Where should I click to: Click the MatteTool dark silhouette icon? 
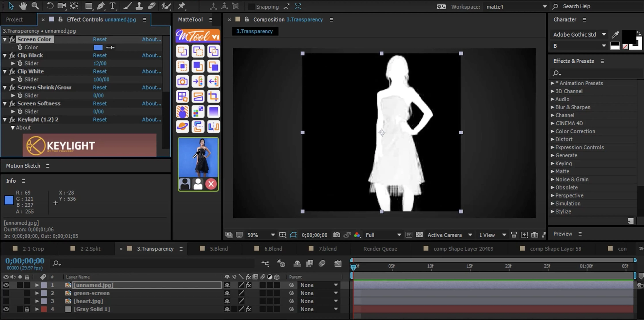185,184
